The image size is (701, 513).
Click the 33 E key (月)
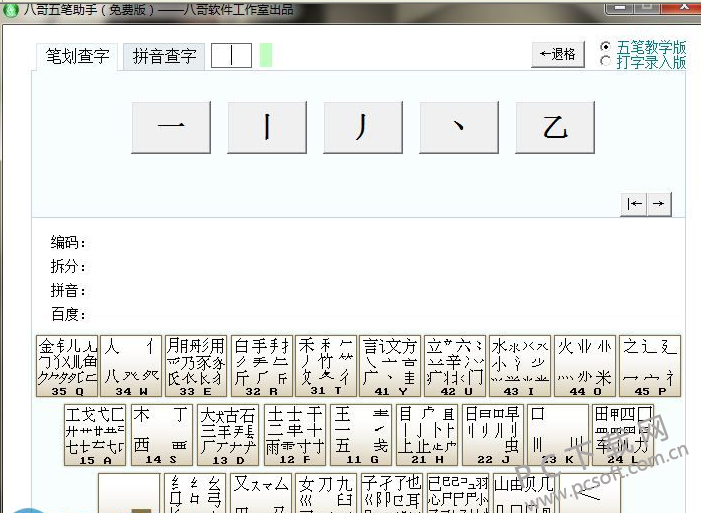tap(196, 366)
